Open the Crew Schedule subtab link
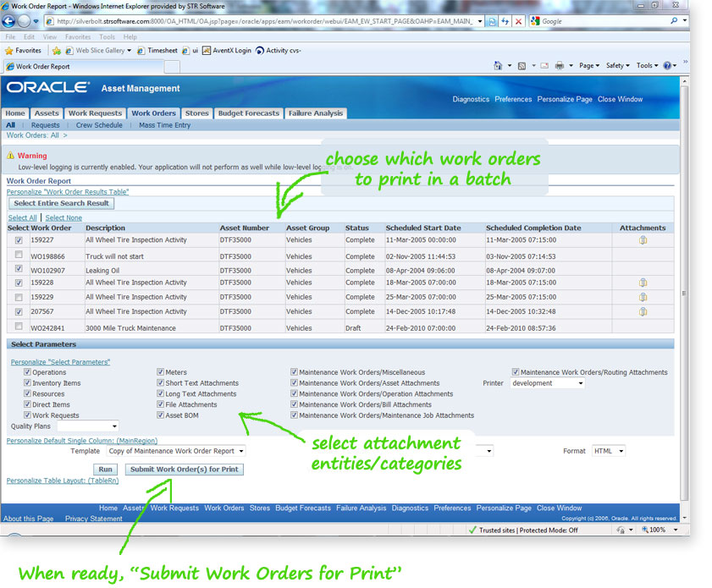The height and width of the screenshot is (588, 712). [x=99, y=125]
